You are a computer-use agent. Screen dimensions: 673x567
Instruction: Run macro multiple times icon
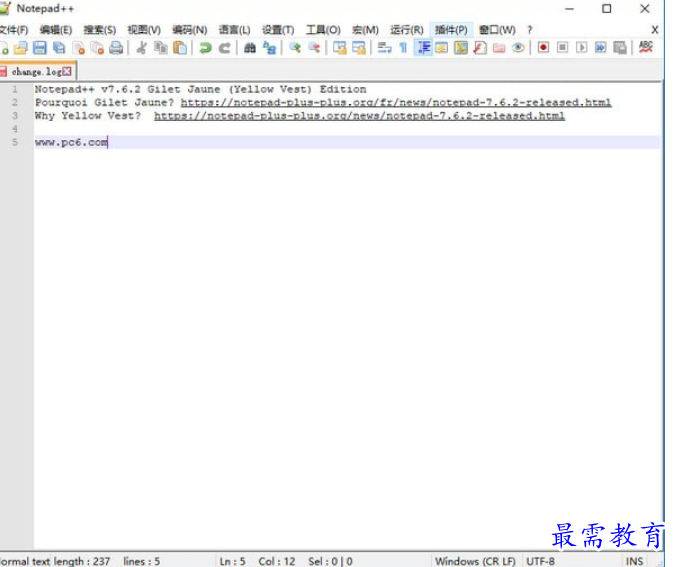600,47
